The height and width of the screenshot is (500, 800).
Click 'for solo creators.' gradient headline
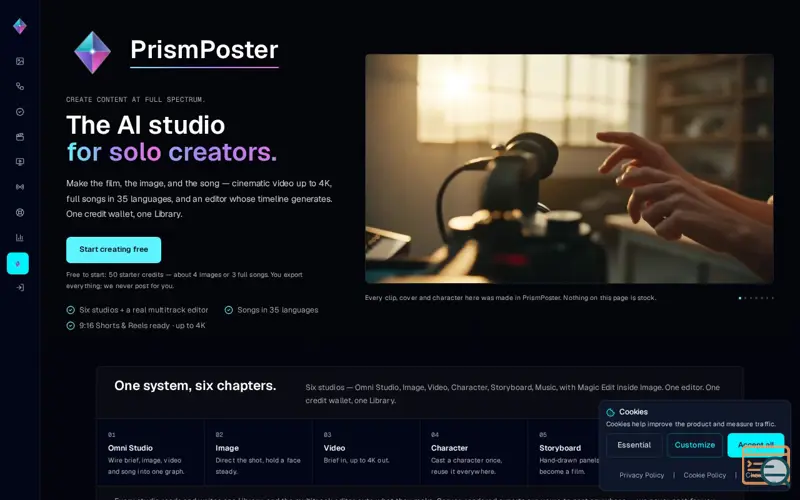(x=172, y=152)
